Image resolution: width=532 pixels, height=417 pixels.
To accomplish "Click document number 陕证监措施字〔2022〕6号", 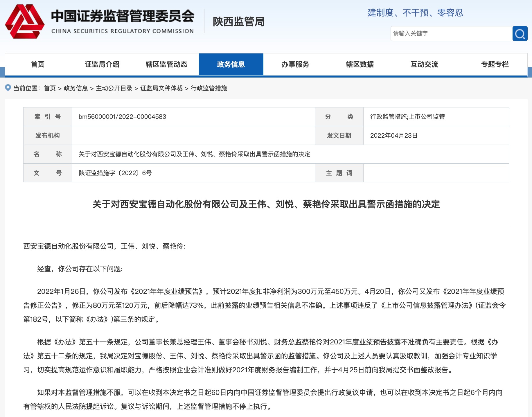I will click(115, 173).
